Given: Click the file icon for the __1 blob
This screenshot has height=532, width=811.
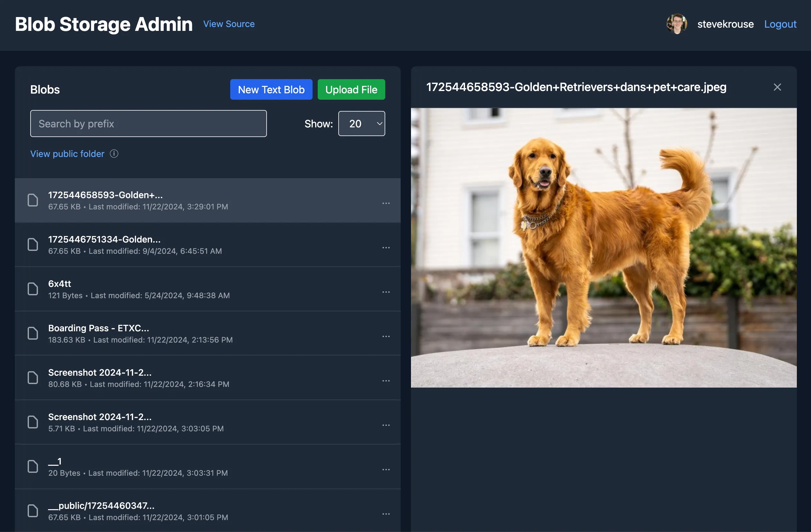Looking at the screenshot, I should pyautogui.click(x=33, y=467).
